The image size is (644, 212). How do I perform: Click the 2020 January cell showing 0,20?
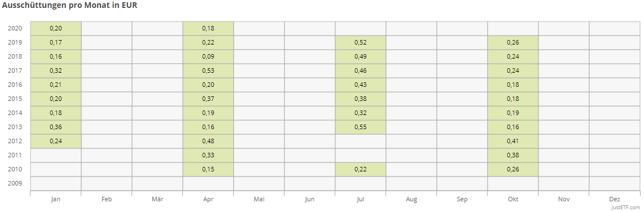(56, 28)
